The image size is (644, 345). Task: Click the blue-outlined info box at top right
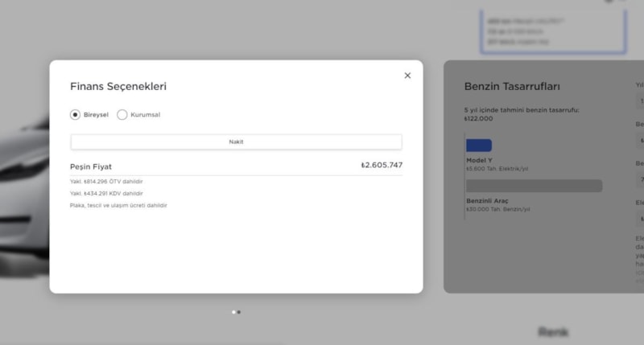553,31
